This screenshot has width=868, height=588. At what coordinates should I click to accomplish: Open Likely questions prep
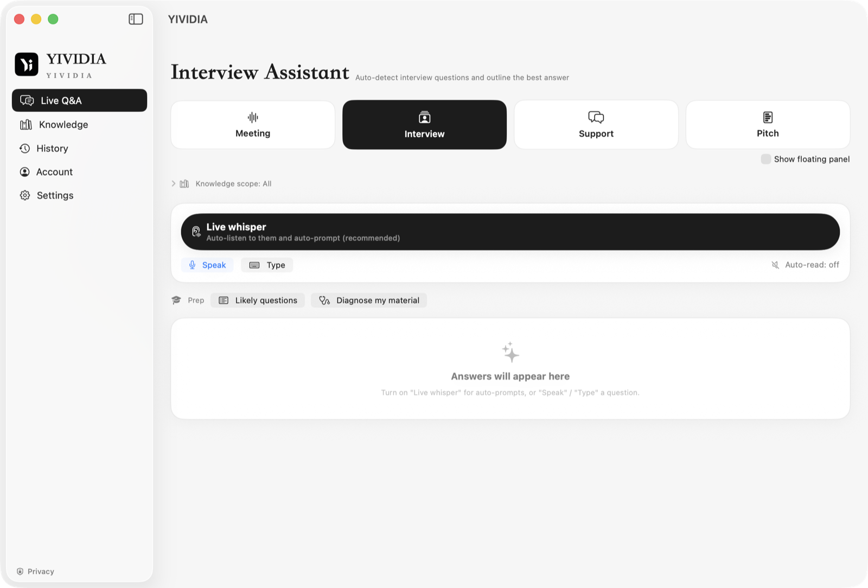tap(258, 301)
